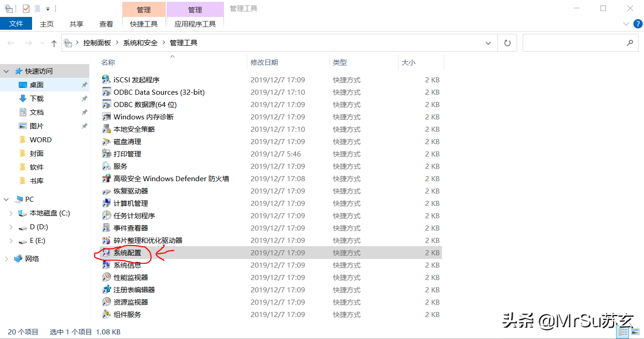The width and height of the screenshot is (644, 339).
Task: Open the address bar history dropdown
Action: pos(488,43)
